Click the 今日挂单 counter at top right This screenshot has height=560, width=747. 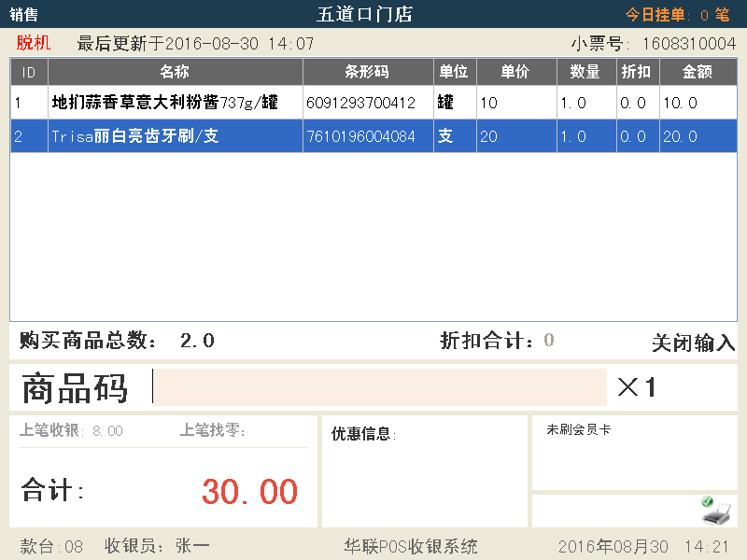click(677, 15)
